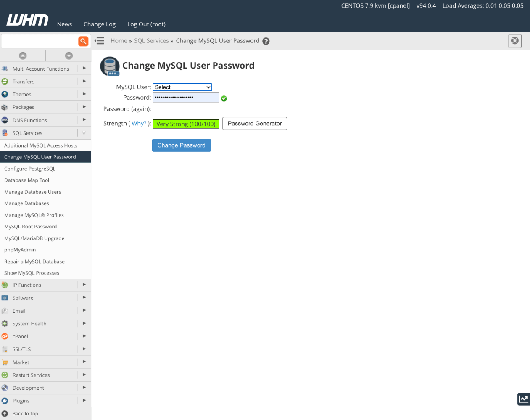Click the Email section icon
This screenshot has width=530, height=420.
[x=5, y=310]
